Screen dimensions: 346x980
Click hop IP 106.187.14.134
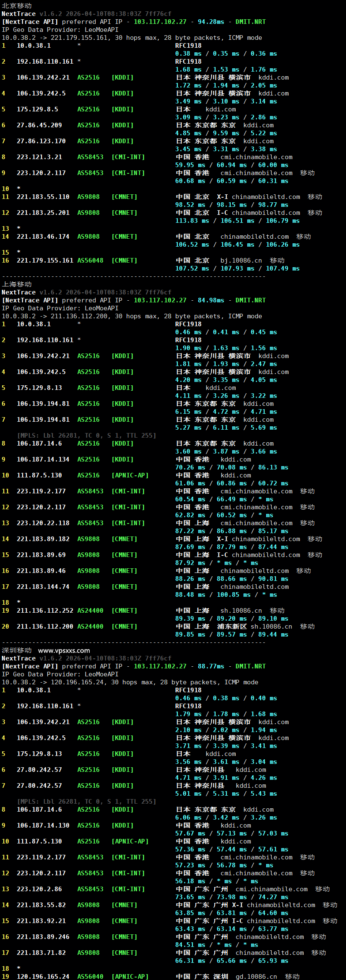point(43,459)
